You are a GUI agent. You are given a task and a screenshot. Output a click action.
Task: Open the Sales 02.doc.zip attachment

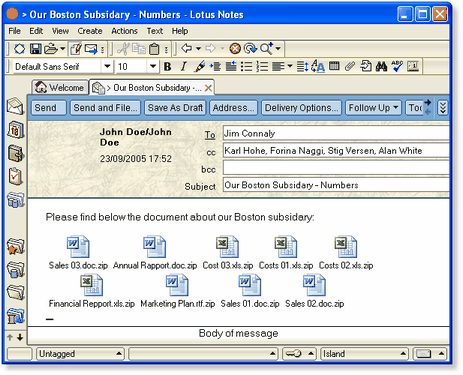pos(314,291)
